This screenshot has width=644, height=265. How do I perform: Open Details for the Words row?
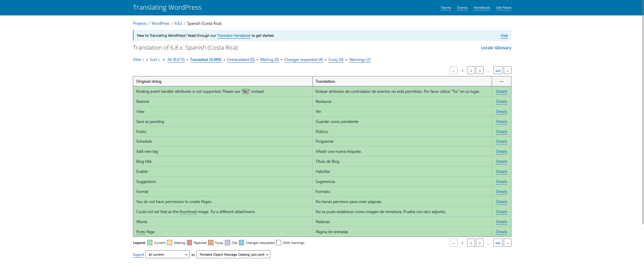[x=501, y=222]
